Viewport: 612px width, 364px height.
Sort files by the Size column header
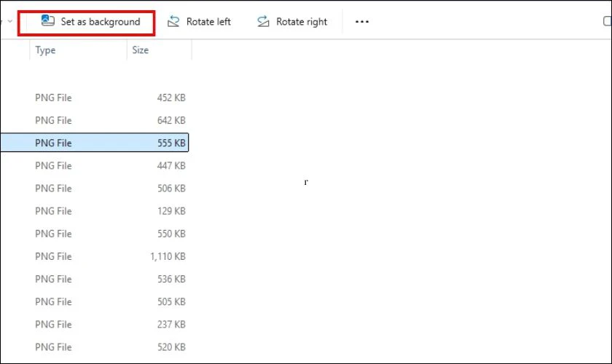click(x=141, y=50)
